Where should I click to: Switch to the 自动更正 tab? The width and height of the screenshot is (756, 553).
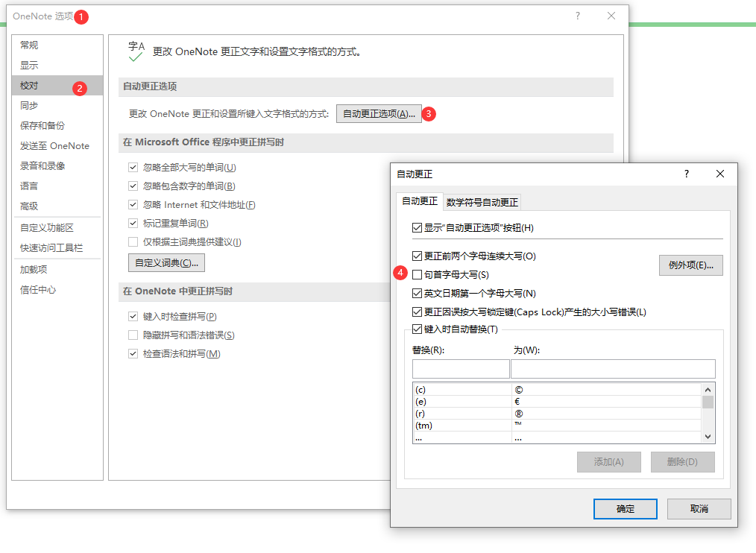coord(420,201)
